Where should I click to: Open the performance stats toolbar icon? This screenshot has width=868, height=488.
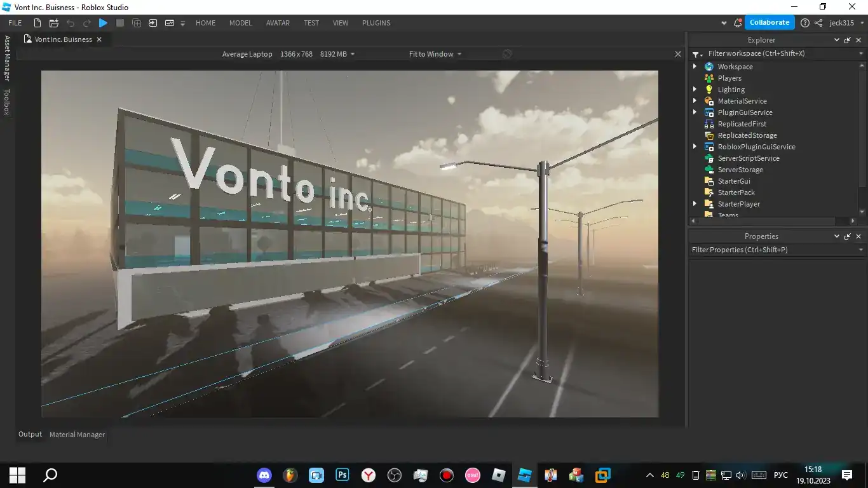coord(170,23)
